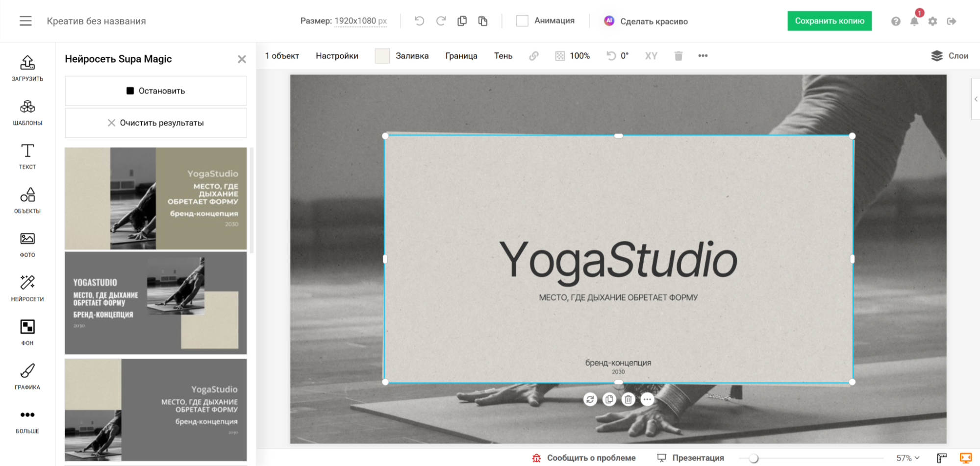Viewport: 980px width, 466px height.
Task: Open Настройки in object toolbar
Action: click(x=337, y=56)
